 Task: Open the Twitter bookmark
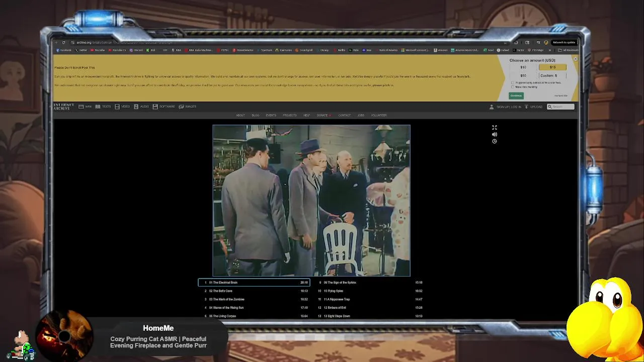80,50
